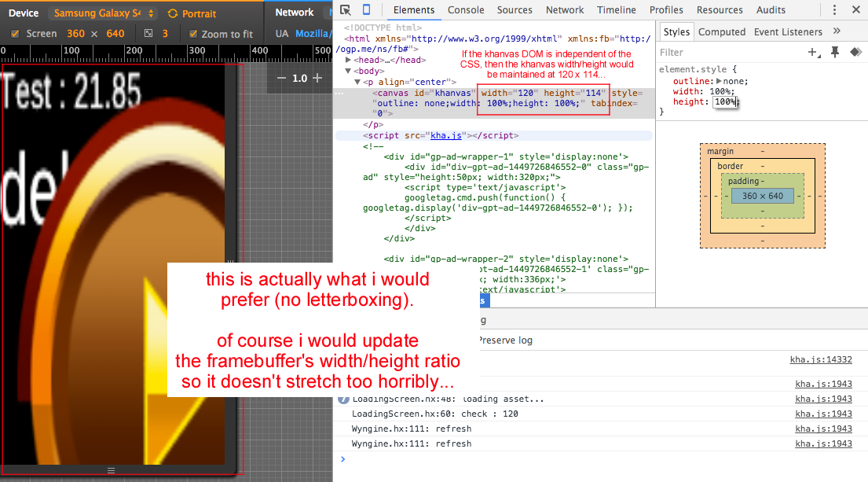Open kha.js:1943 link on last refresh row

click(x=824, y=443)
